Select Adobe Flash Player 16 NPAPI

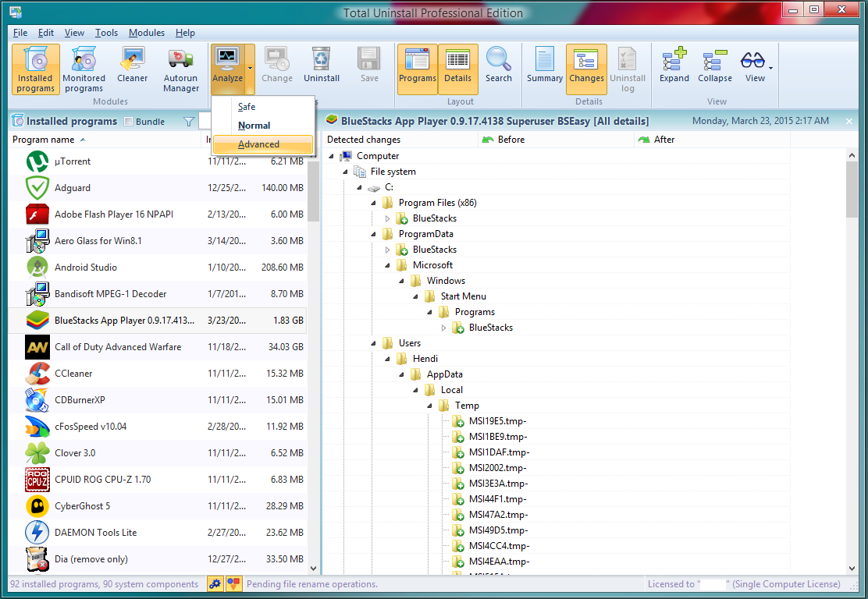click(x=158, y=214)
